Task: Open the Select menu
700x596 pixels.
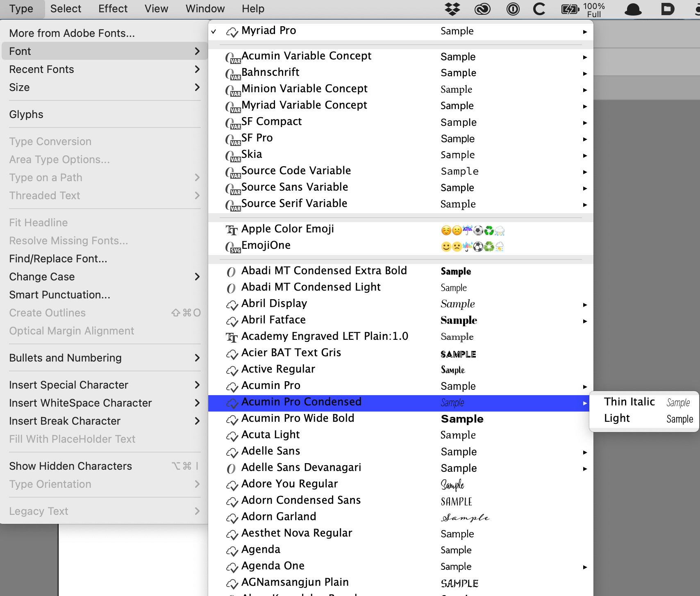Action: point(66,9)
